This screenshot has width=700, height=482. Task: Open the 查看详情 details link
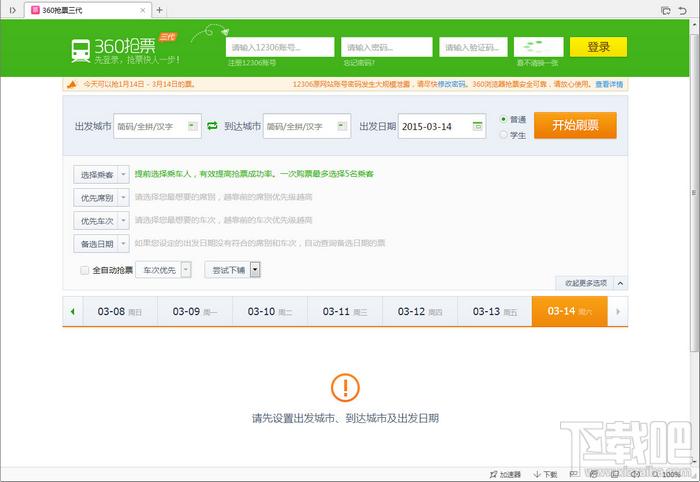click(x=609, y=84)
